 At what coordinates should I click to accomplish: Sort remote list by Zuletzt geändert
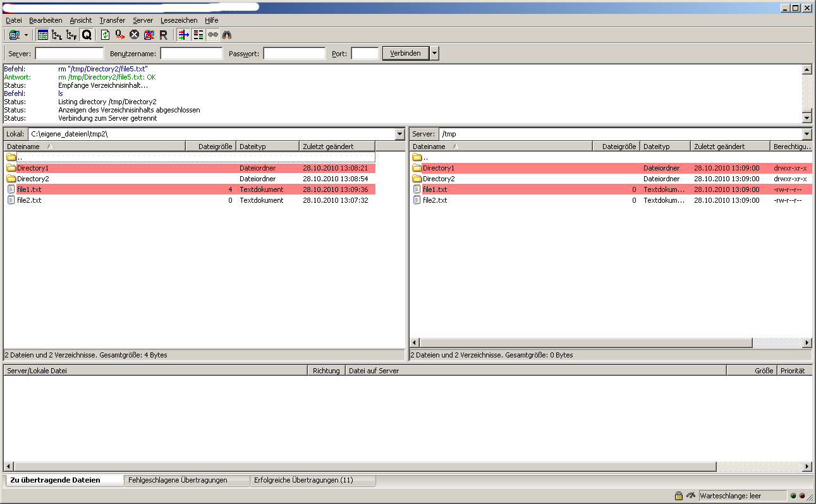731,146
